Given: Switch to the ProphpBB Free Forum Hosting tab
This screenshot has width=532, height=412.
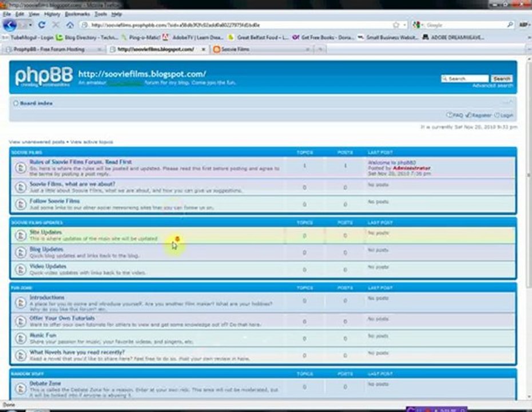Looking at the screenshot, I should pos(53,49).
